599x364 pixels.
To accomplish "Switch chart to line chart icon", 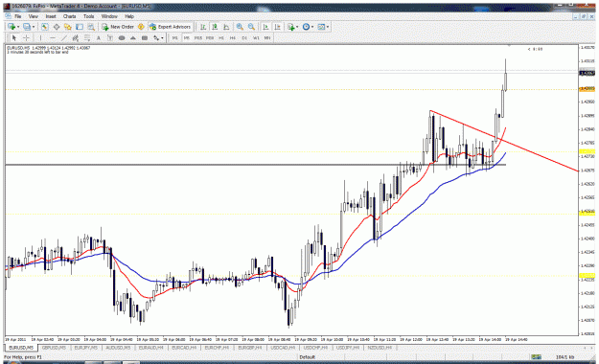I will (x=226, y=27).
